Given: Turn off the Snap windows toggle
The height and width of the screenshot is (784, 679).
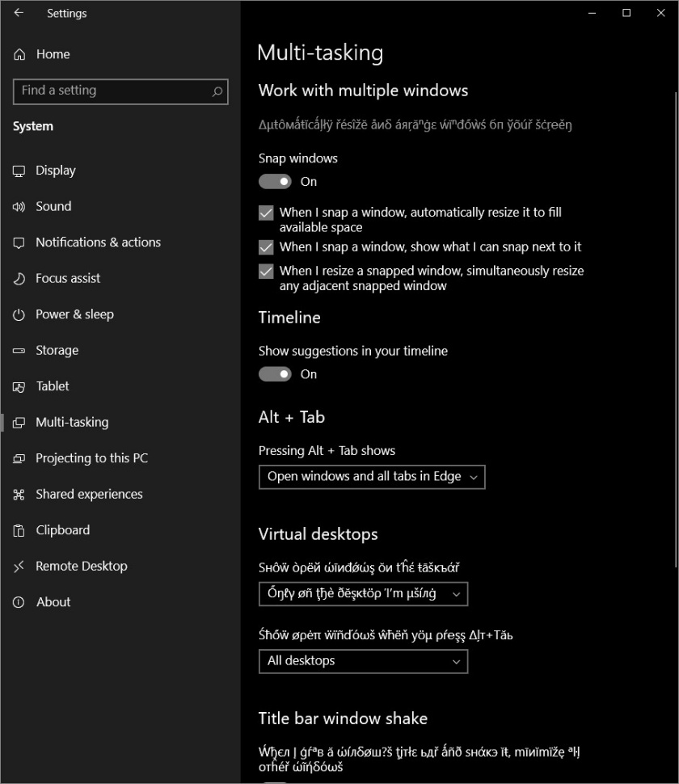Looking at the screenshot, I should coord(275,182).
